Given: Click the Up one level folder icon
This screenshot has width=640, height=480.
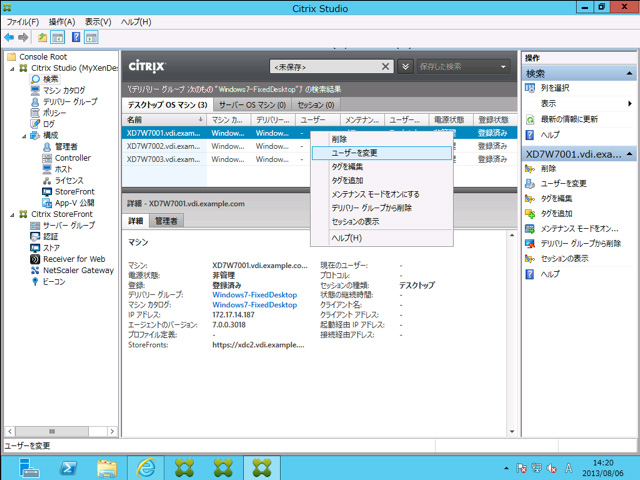Looking at the screenshot, I should tap(42, 38).
